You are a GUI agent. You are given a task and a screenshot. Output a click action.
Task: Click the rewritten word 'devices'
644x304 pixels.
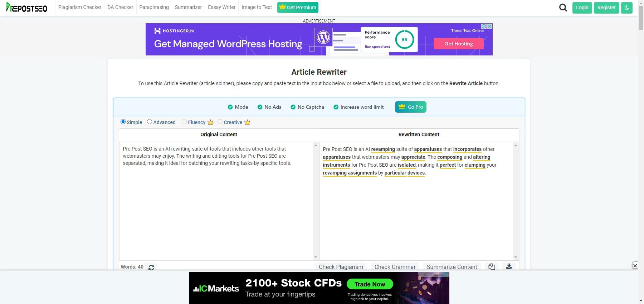point(416,173)
